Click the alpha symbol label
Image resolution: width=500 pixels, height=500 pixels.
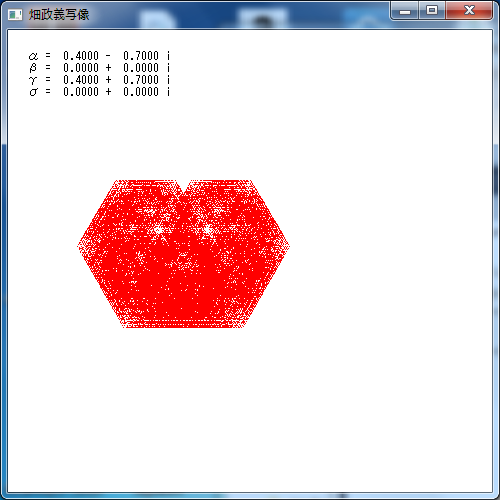coord(33,56)
